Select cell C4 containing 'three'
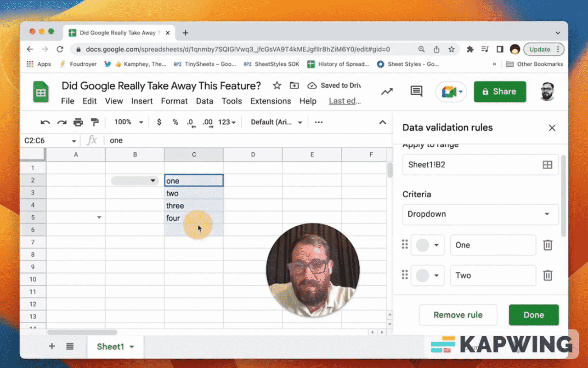Image resolution: width=588 pixels, height=368 pixels. coord(194,206)
